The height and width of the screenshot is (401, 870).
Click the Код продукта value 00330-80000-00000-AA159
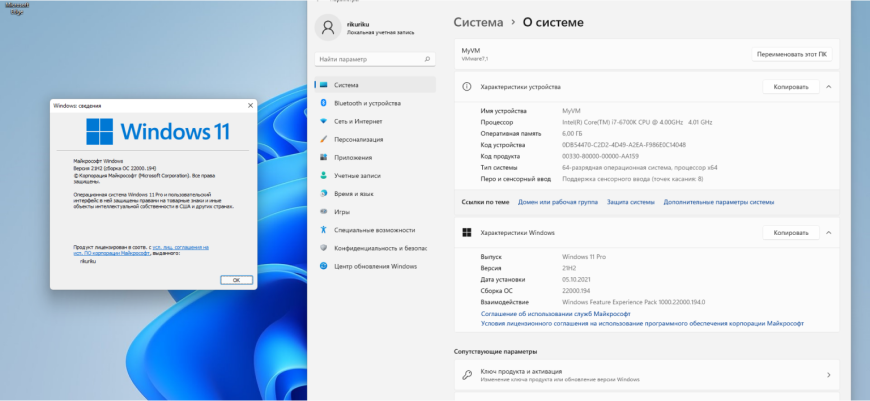click(x=600, y=156)
